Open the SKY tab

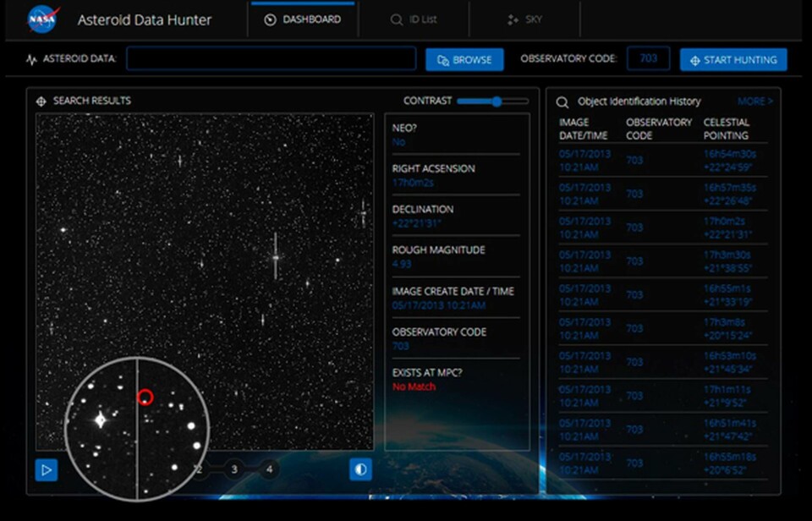tap(524, 19)
